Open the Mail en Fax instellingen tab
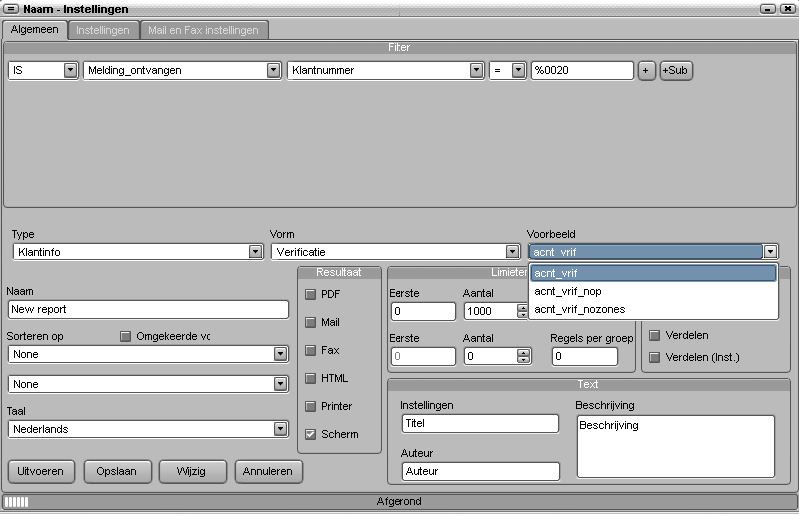 (203, 30)
